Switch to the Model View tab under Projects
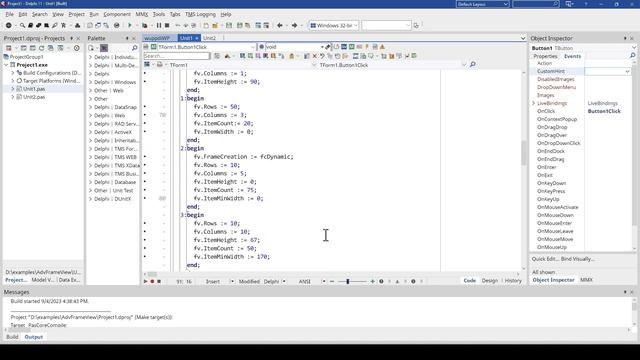The image size is (640, 360). (42, 280)
